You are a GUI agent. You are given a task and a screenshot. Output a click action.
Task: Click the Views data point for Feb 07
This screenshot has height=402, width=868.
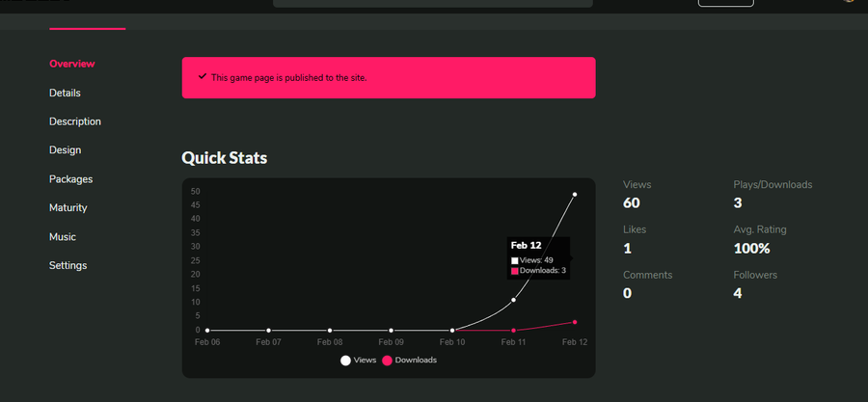pos(268,330)
